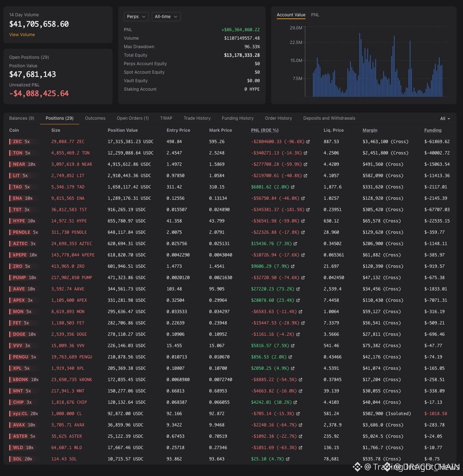Click the share PNL icon in APEX row
The height and width of the screenshot is (476, 463).
[298, 300]
